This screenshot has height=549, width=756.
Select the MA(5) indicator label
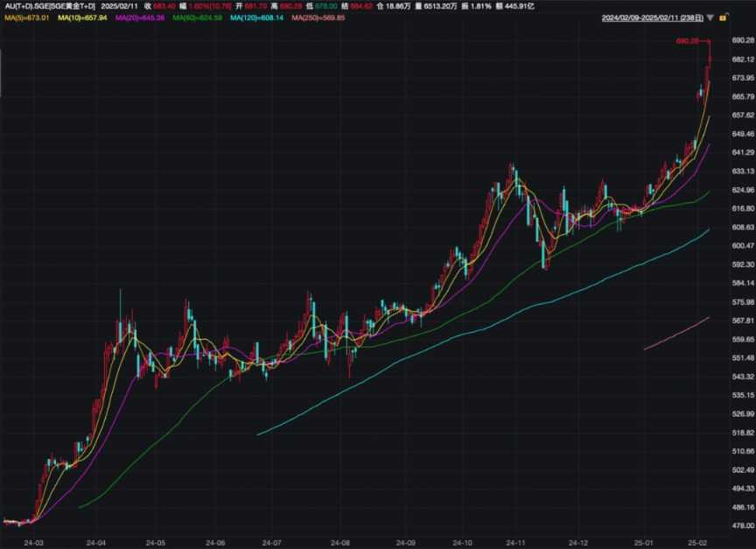(26, 17)
